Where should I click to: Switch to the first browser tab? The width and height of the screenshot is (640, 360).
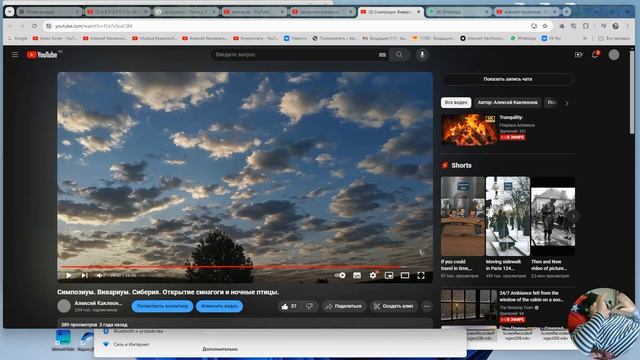(48, 12)
